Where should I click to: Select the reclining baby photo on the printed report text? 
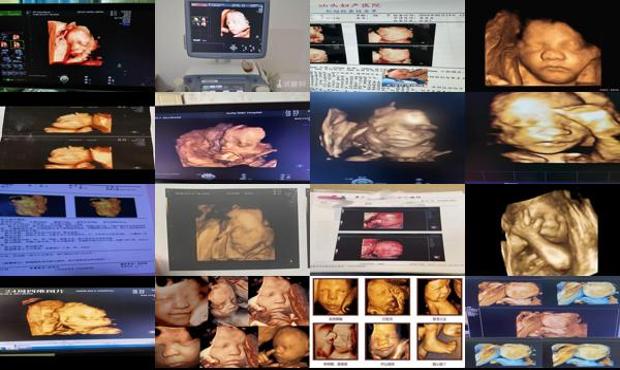click(406, 77)
